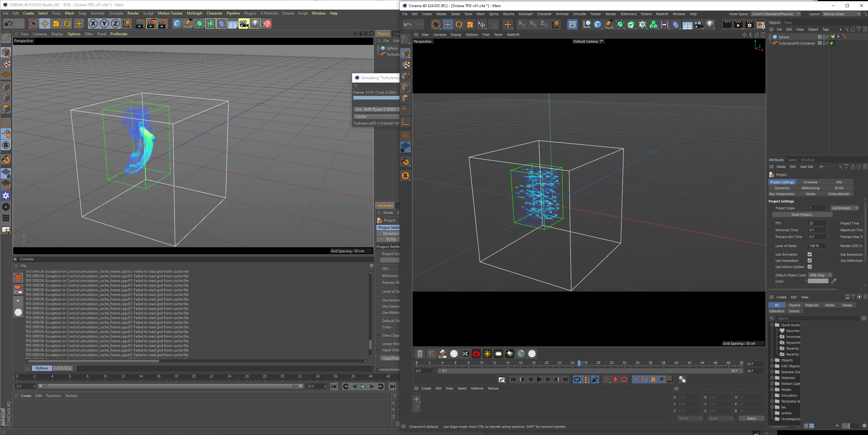The width and height of the screenshot is (868, 435).
Task: Uncheck the Use Animation checkbox
Action: (x=810, y=254)
